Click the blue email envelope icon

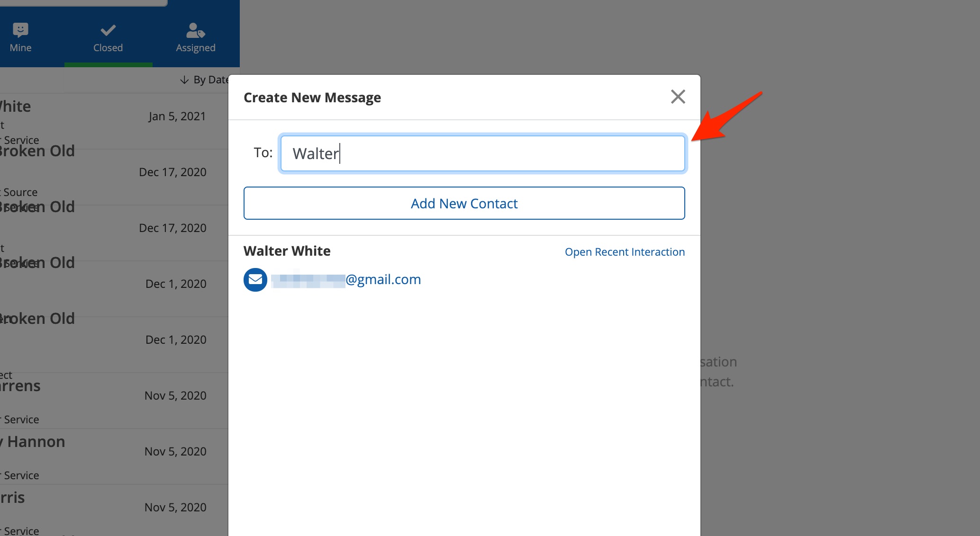255,279
